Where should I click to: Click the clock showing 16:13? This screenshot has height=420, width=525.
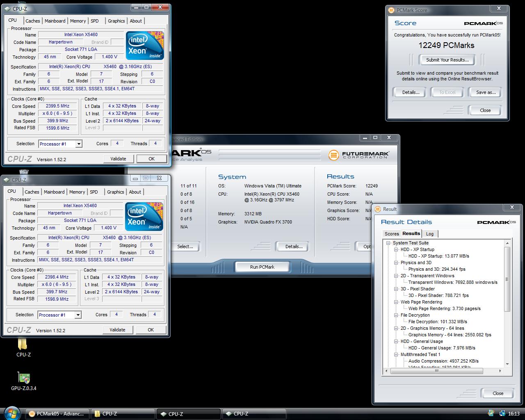point(514,414)
